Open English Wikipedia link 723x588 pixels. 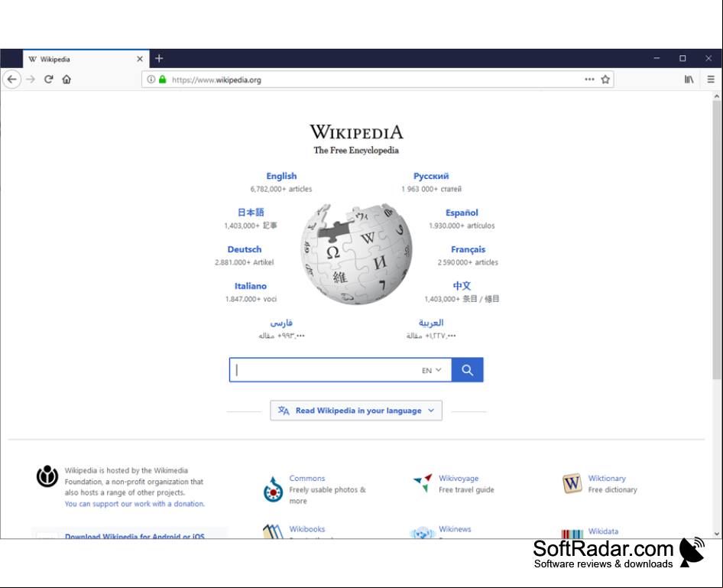coord(281,176)
